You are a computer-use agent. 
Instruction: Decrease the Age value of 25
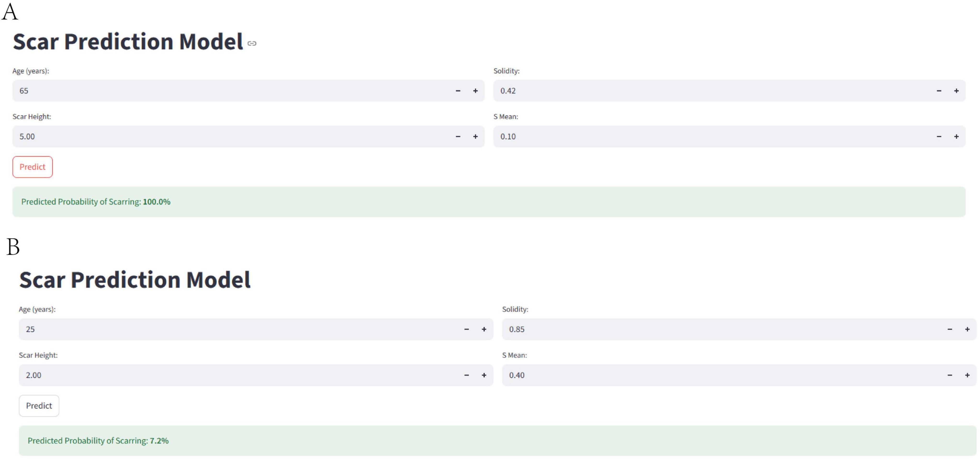[466, 329]
